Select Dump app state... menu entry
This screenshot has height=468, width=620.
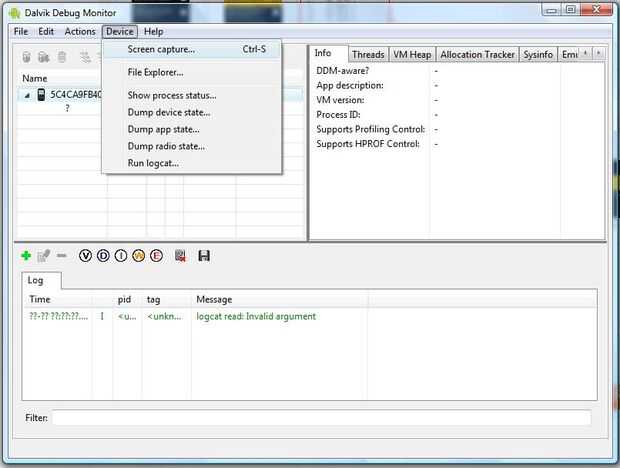[x=192, y=129]
